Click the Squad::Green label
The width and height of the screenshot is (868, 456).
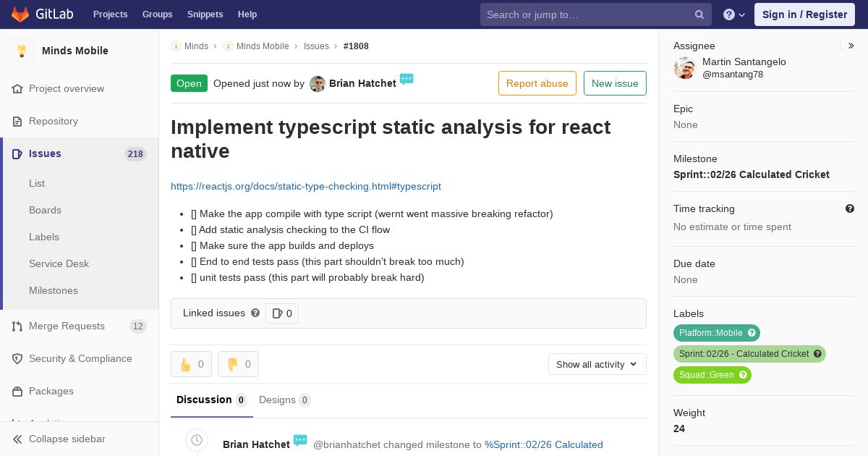click(x=706, y=375)
